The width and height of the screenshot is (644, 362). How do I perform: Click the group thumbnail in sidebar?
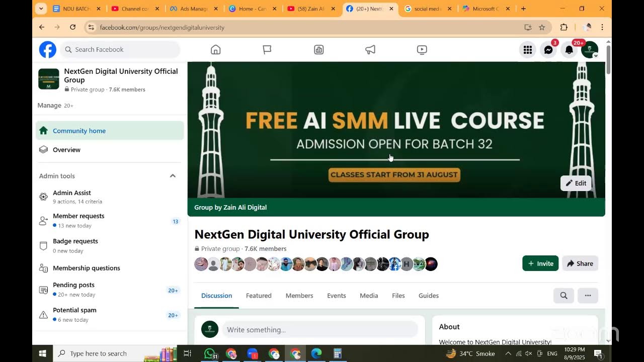coord(49,79)
